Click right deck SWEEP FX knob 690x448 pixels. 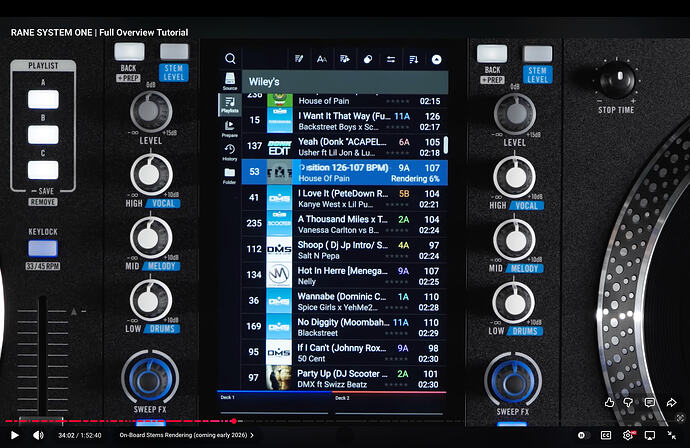[x=513, y=380]
